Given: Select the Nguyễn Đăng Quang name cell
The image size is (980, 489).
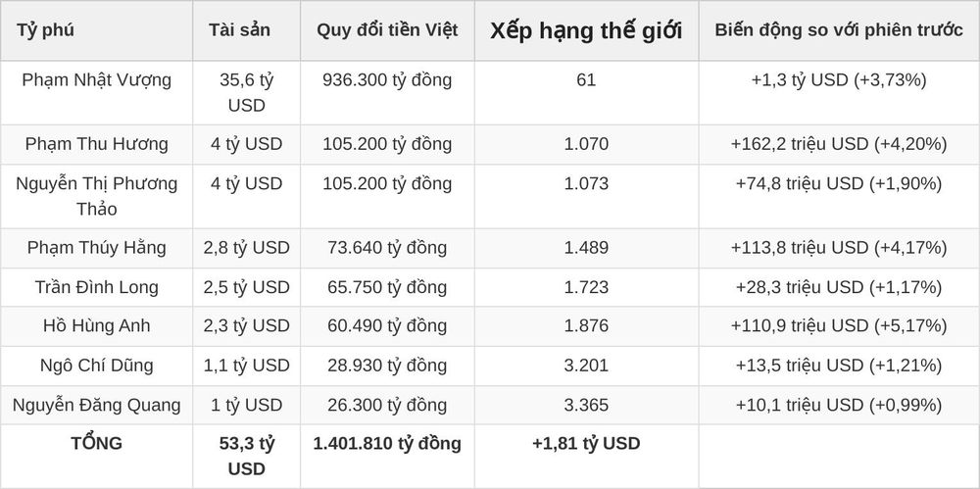Looking at the screenshot, I should [x=96, y=405].
